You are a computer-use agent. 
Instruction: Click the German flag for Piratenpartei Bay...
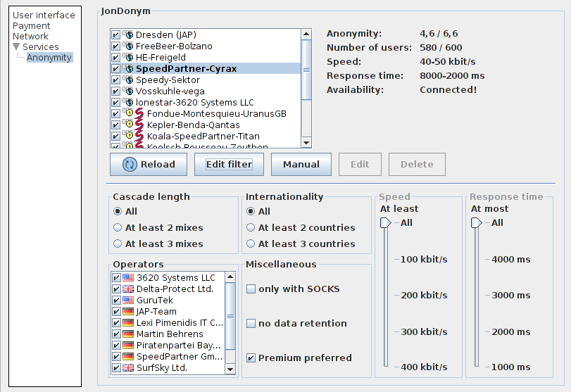(x=128, y=346)
